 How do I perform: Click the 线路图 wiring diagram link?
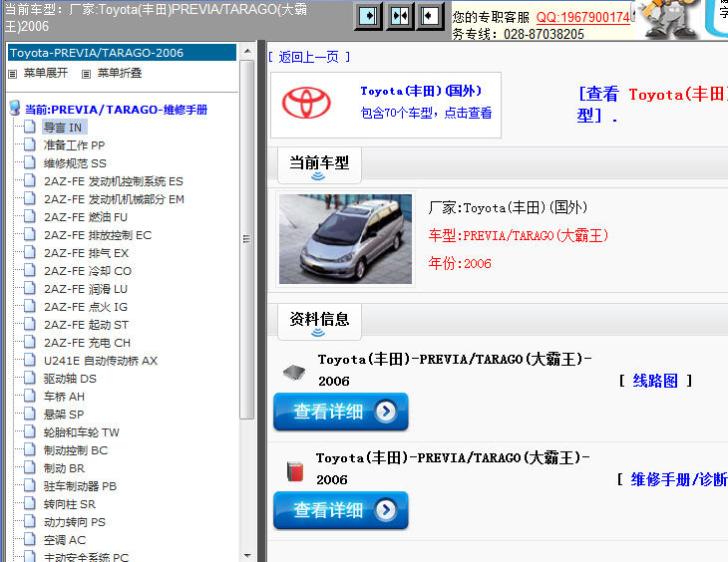pyautogui.click(x=655, y=381)
